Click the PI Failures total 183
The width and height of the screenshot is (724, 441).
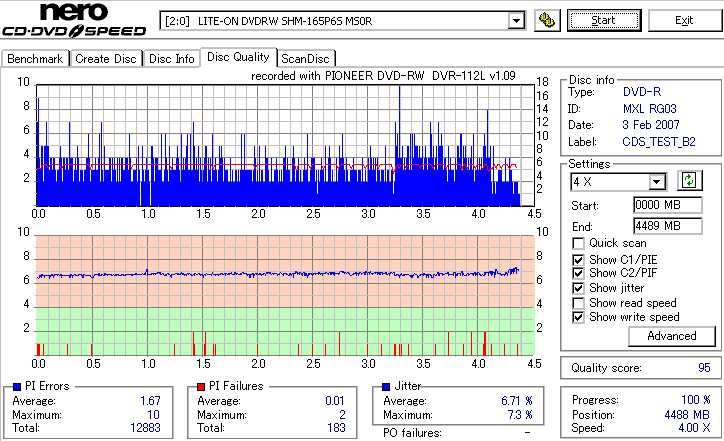[336, 428]
